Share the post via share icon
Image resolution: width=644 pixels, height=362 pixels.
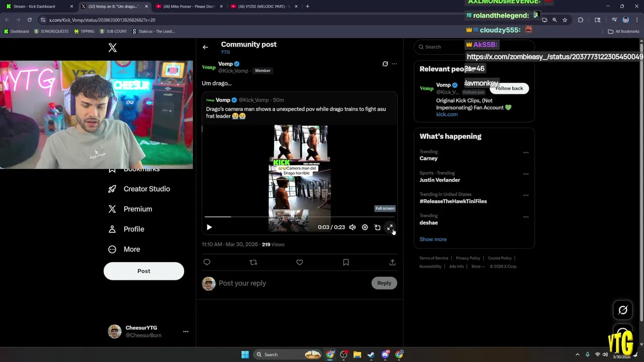pos(392,262)
